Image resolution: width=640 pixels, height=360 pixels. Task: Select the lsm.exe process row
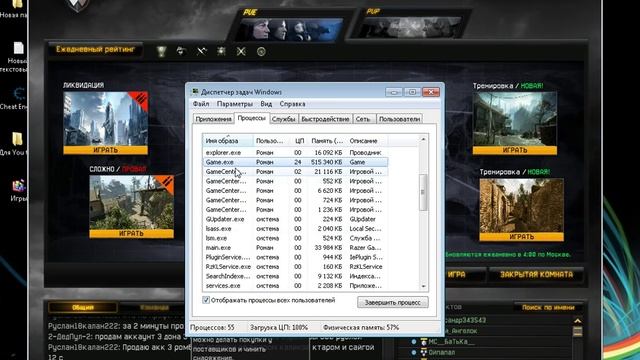295,238
